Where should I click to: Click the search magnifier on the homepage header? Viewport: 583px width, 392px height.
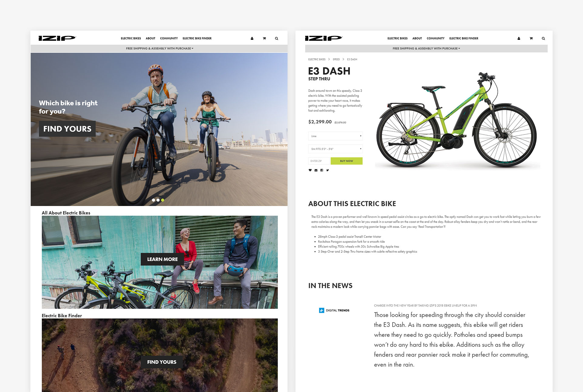click(x=277, y=39)
